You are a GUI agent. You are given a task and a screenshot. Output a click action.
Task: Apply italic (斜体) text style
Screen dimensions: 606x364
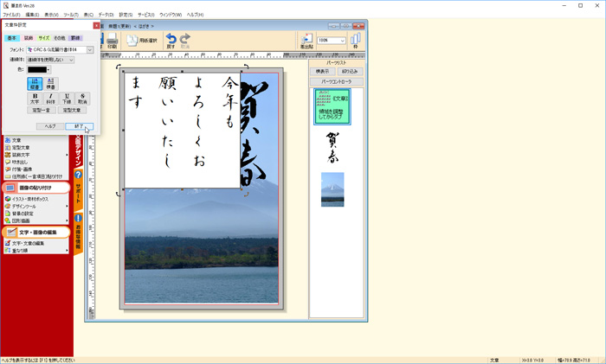[x=51, y=99]
